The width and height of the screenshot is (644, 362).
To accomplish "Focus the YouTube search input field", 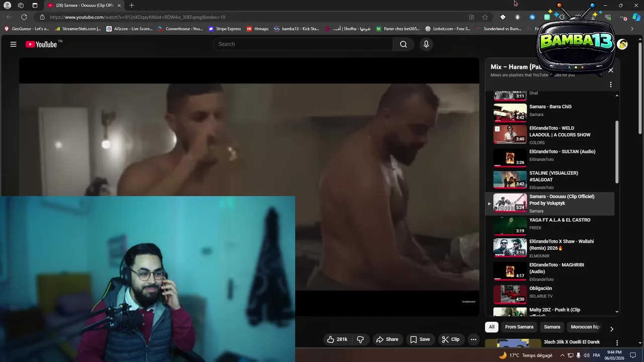I will 303,44.
